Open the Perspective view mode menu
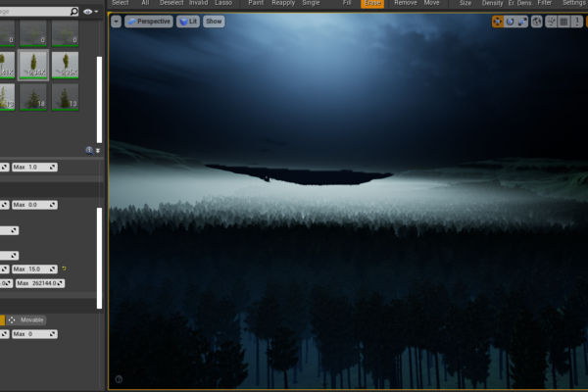588x392 pixels. point(149,22)
